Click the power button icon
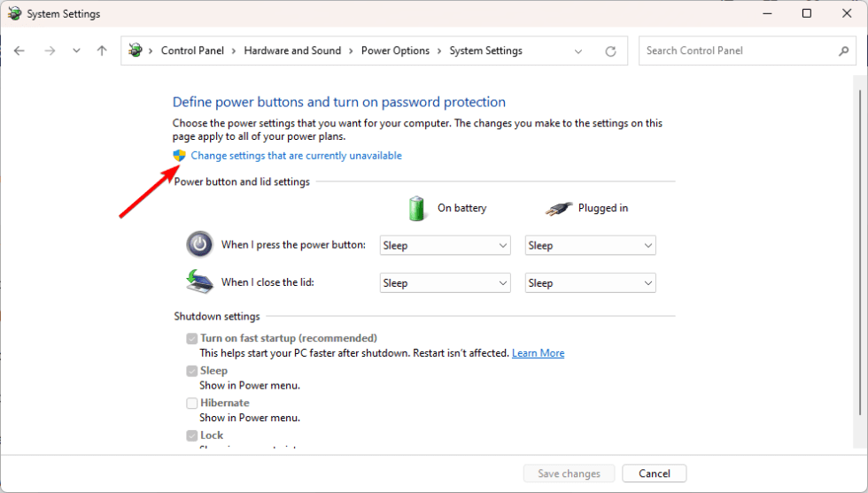The image size is (868, 493). [x=199, y=244]
